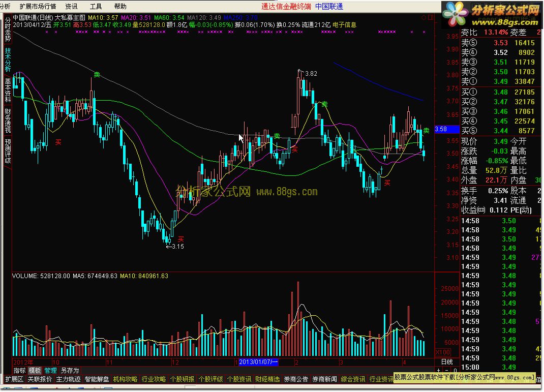Open the 个股资讯 bottom tab
The width and height of the screenshot is (544, 392).
click(x=239, y=379)
